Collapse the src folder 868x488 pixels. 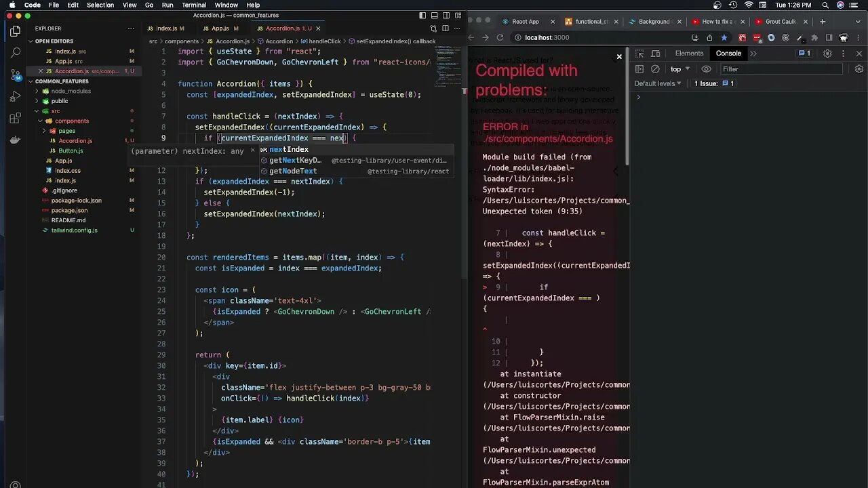click(56, 111)
